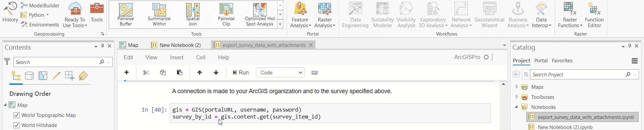The height and width of the screenshot is (130, 644).
Task: Switch Contents to List By Selection
Action: coord(43,76)
